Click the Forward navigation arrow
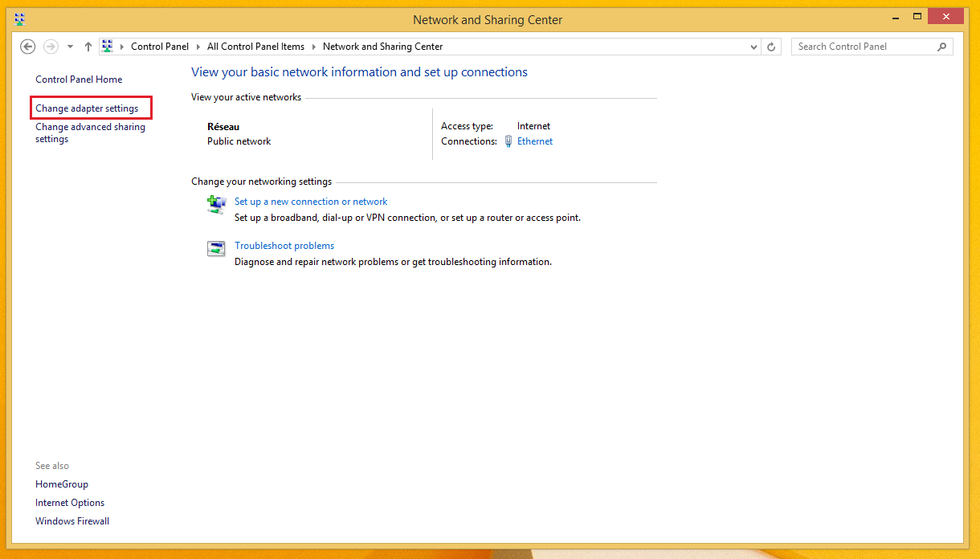Image resolution: width=980 pixels, height=559 pixels. (x=51, y=47)
